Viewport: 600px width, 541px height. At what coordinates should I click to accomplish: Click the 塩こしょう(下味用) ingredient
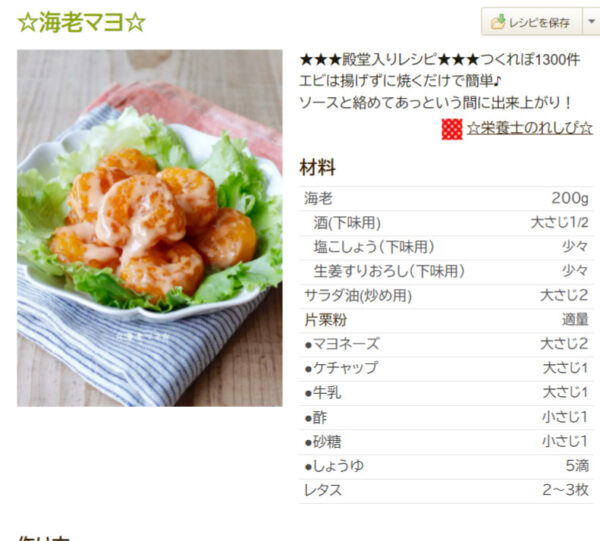tap(374, 247)
